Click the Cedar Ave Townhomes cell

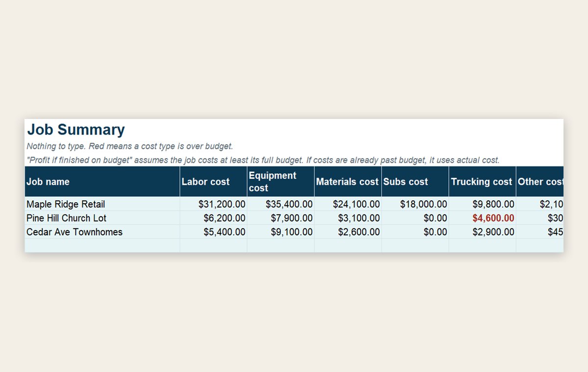coord(102,232)
